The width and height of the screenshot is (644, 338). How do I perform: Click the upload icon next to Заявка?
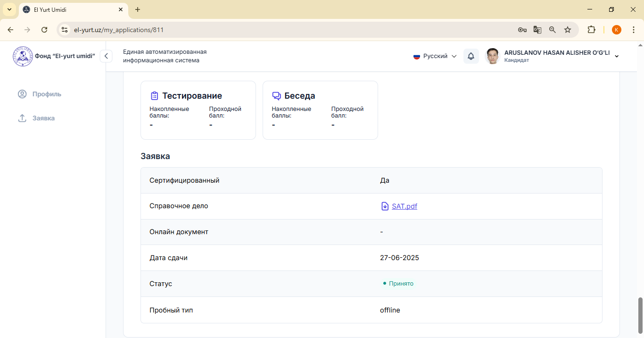coord(22,118)
